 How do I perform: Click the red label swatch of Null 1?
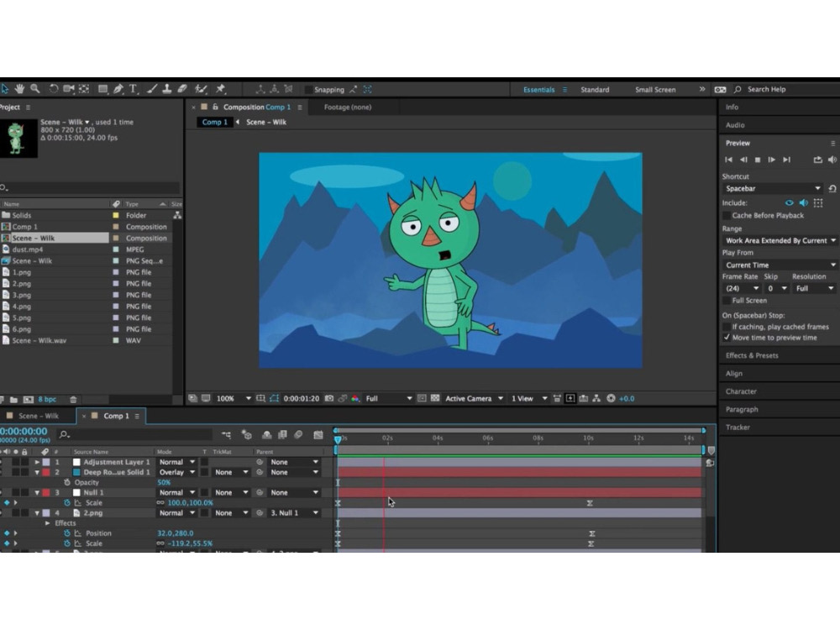(x=46, y=493)
